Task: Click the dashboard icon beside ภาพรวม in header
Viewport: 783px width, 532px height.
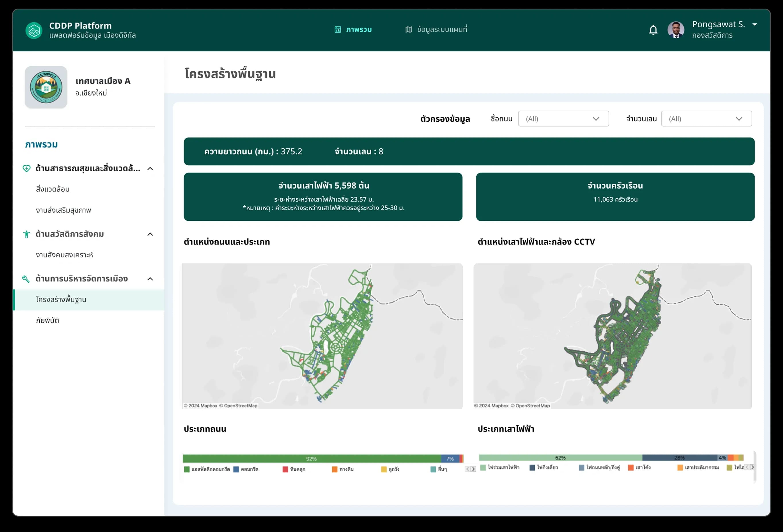Action: (x=338, y=30)
